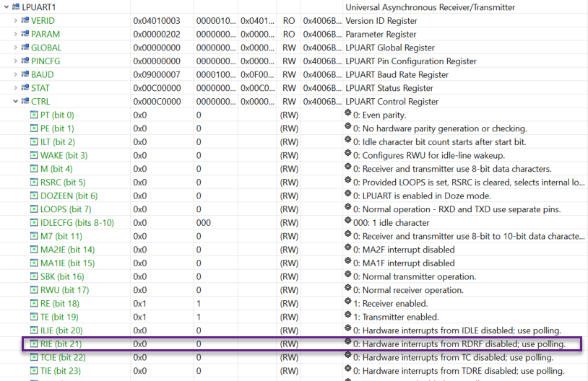Click the MA1IE (bit 15) field icon
588x381 pixels.
34,263
